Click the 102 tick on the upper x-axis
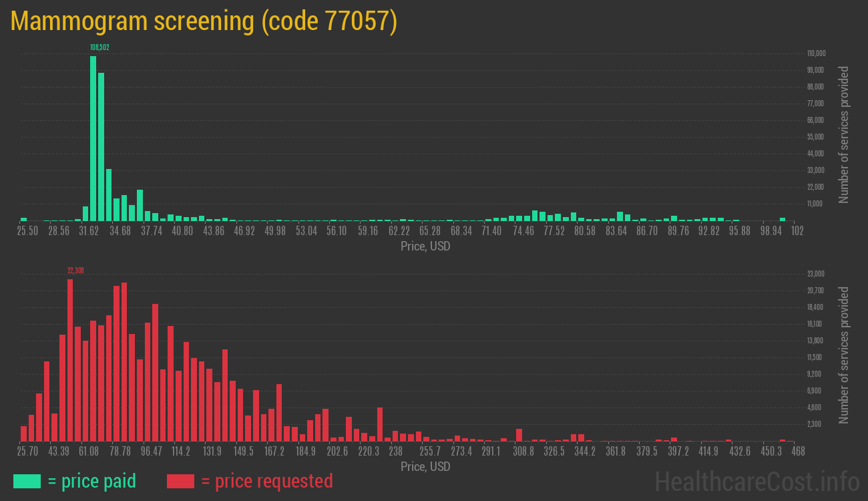868x501 pixels. [797, 231]
